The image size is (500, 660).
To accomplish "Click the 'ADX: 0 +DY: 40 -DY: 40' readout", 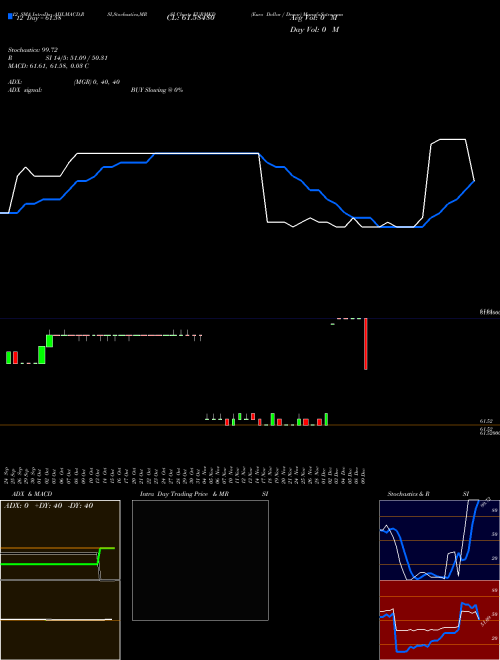I will (48, 506).
